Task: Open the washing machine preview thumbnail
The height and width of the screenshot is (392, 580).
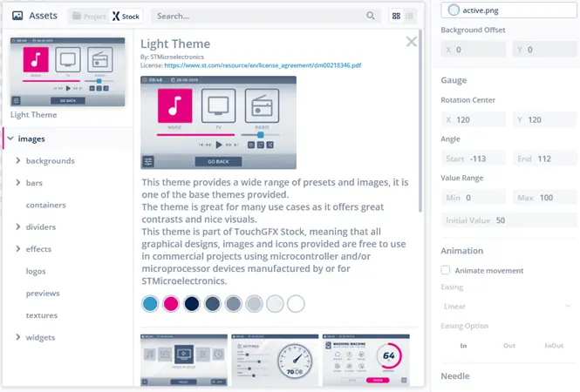Action: pyautogui.click(x=366, y=360)
